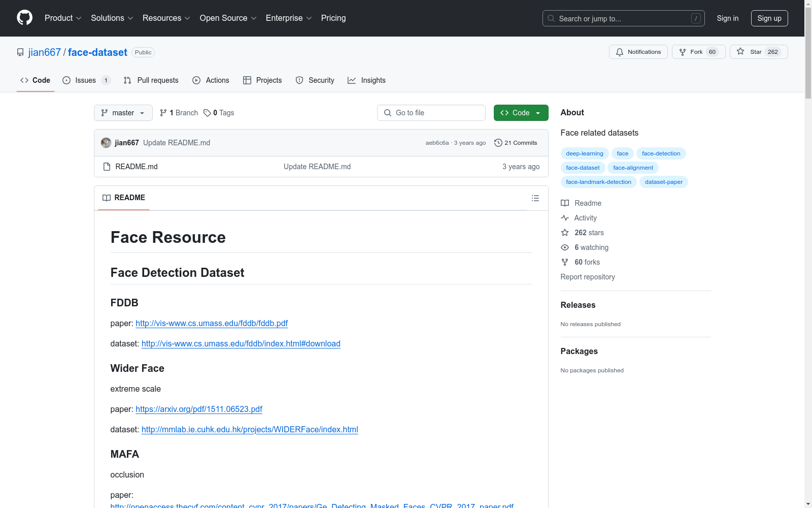View the 21 Commits history
This screenshot has height=508, width=812.
[516, 143]
